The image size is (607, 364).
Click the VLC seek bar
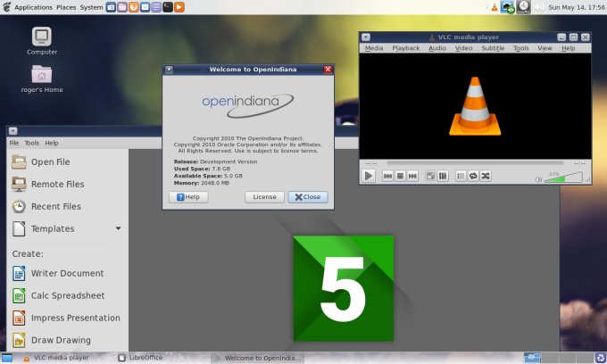475,163
